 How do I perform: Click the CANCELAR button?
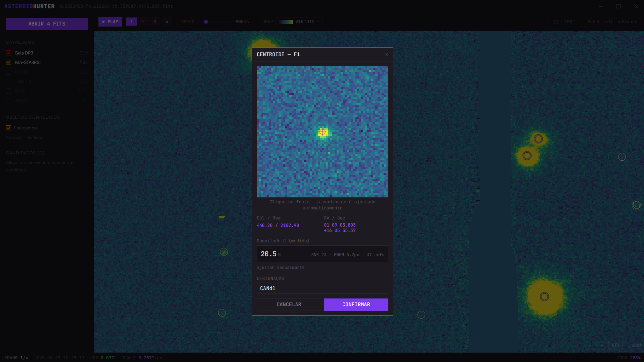coord(289,305)
